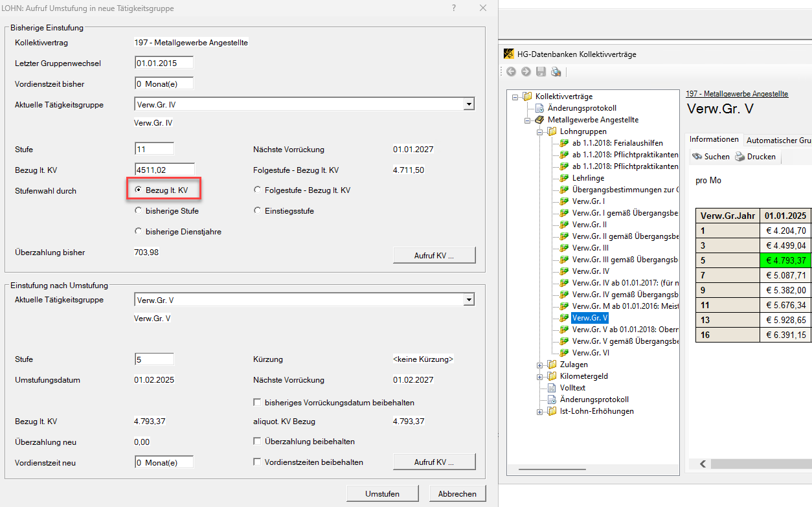This screenshot has width=812, height=507.
Task: Click the back arrow toolbar icon
Action: tap(511, 72)
